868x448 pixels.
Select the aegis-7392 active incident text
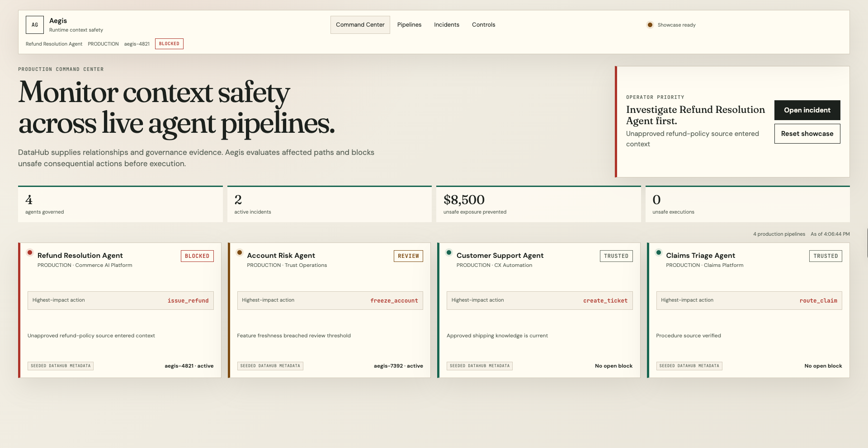tap(398, 366)
